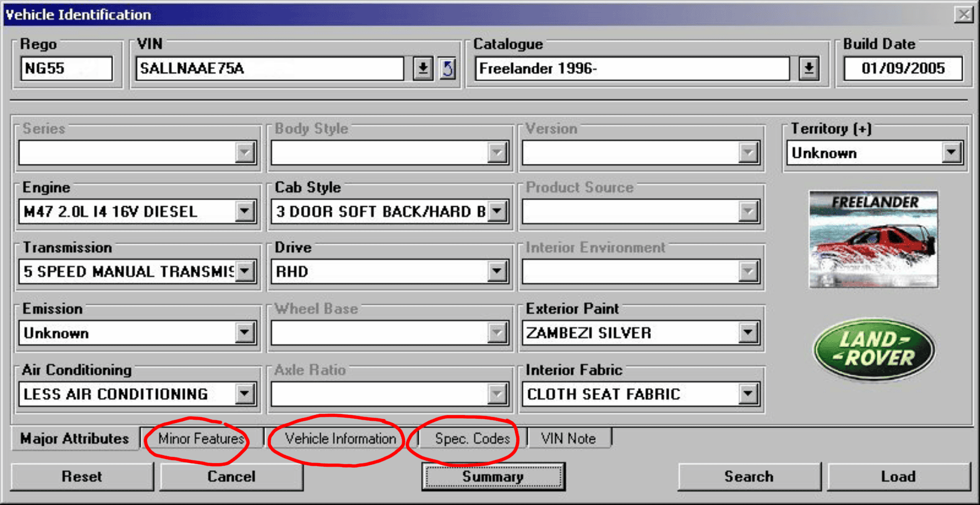
Task: Click the Land Rover logo
Action: tap(874, 350)
